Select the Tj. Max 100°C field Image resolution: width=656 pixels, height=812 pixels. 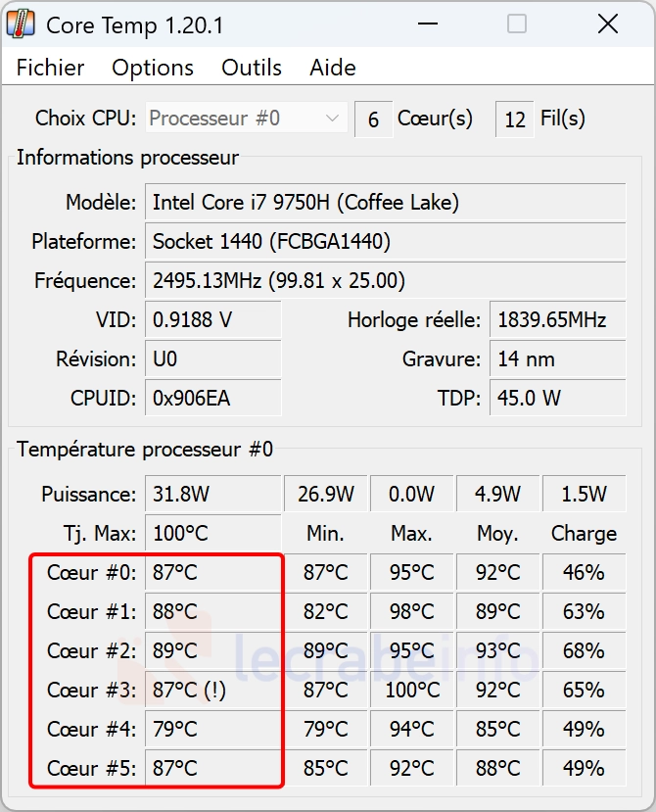213,533
